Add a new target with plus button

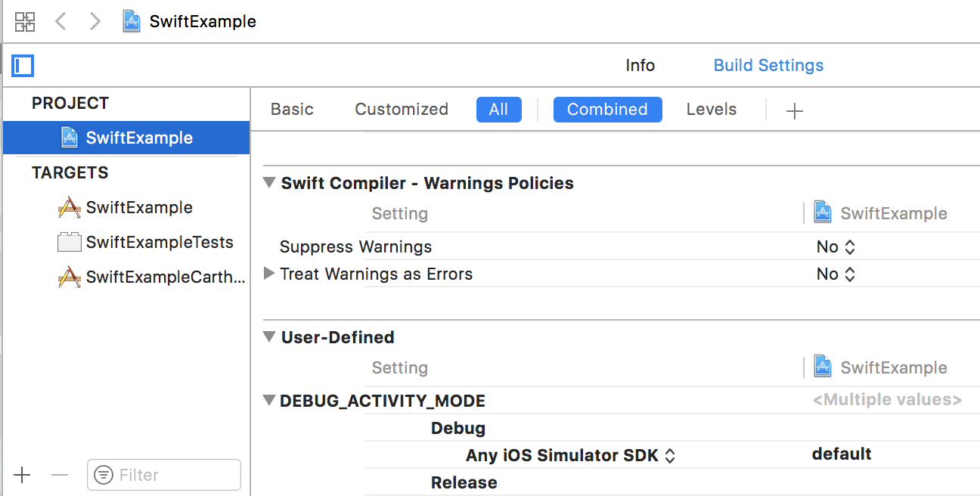click(x=23, y=475)
